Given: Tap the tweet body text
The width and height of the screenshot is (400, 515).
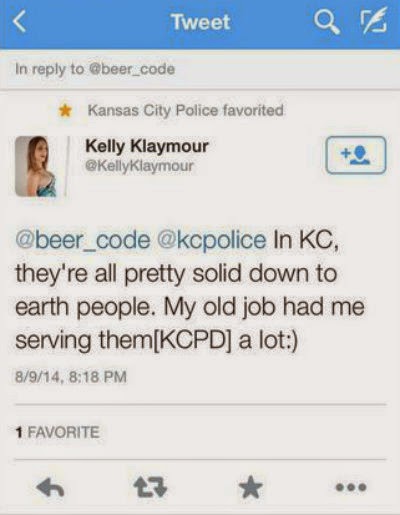Looking at the screenshot, I should point(190,290).
